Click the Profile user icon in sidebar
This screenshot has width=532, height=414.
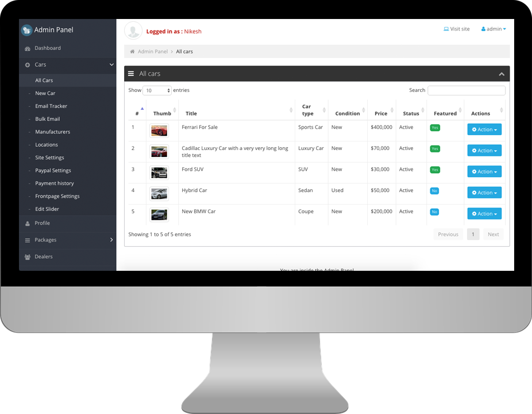coord(28,223)
